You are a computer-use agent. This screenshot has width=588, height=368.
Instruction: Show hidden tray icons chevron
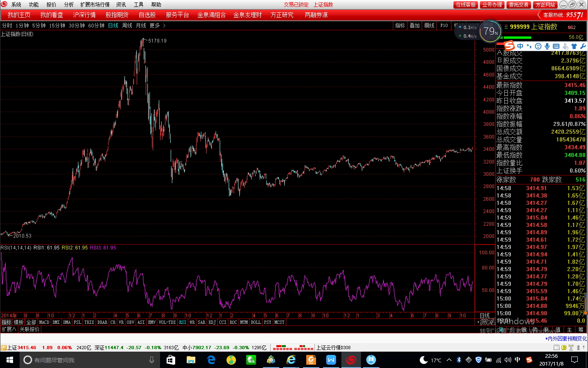449,360
